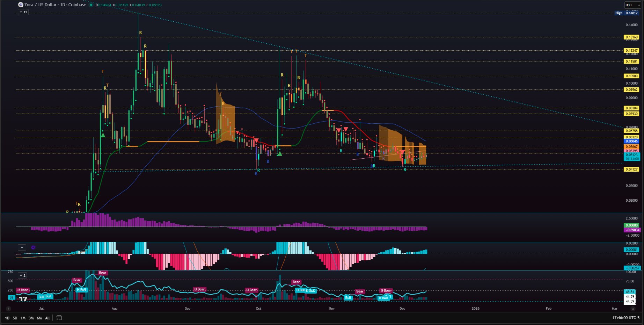Click the green market status dot

[x=91, y=5]
